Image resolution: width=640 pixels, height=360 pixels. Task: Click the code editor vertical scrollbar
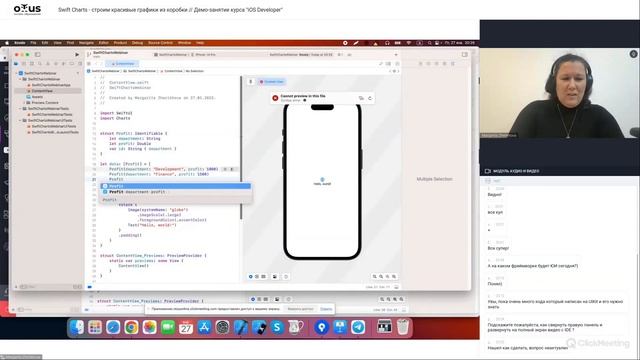point(241,147)
